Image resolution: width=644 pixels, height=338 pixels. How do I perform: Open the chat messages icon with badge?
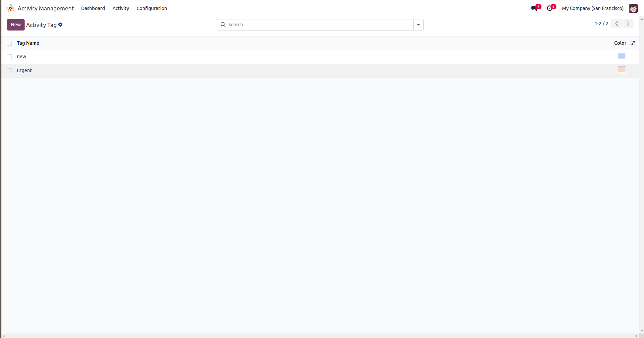click(536, 8)
